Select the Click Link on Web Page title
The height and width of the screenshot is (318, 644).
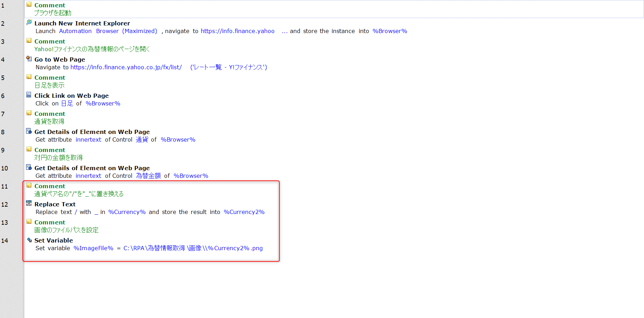click(72, 96)
